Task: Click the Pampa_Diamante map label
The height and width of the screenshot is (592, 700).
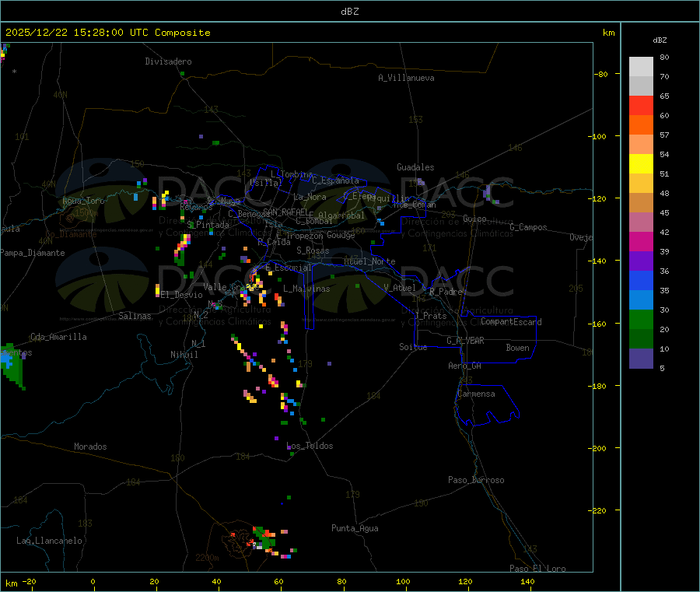Action: click(32, 253)
